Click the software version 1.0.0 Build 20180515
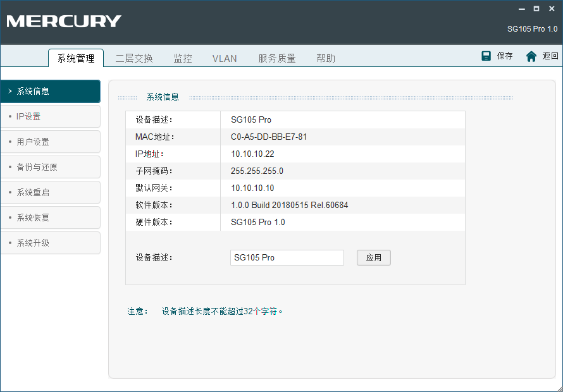Screen dimensions: 563x392 (289, 205)
